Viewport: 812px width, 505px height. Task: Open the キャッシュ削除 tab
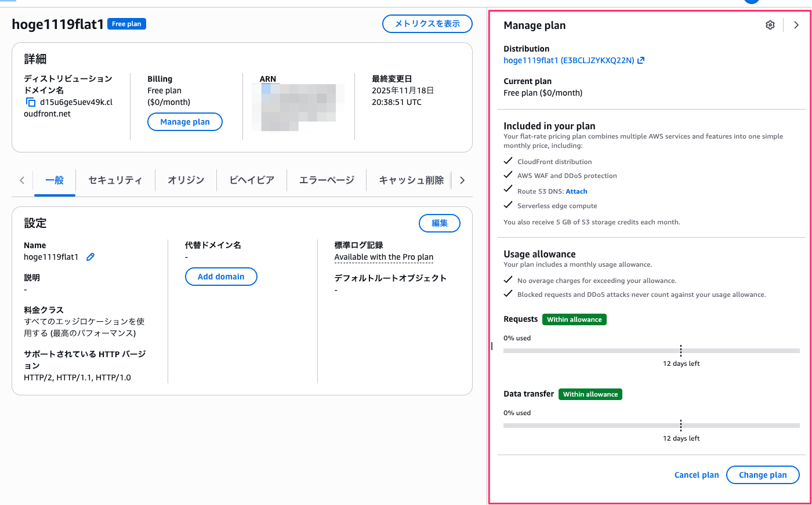click(411, 180)
